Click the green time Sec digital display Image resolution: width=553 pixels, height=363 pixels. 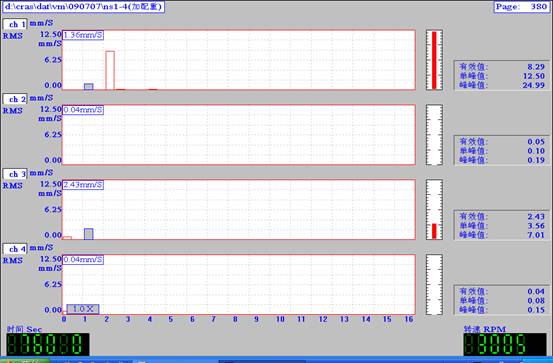[48, 344]
